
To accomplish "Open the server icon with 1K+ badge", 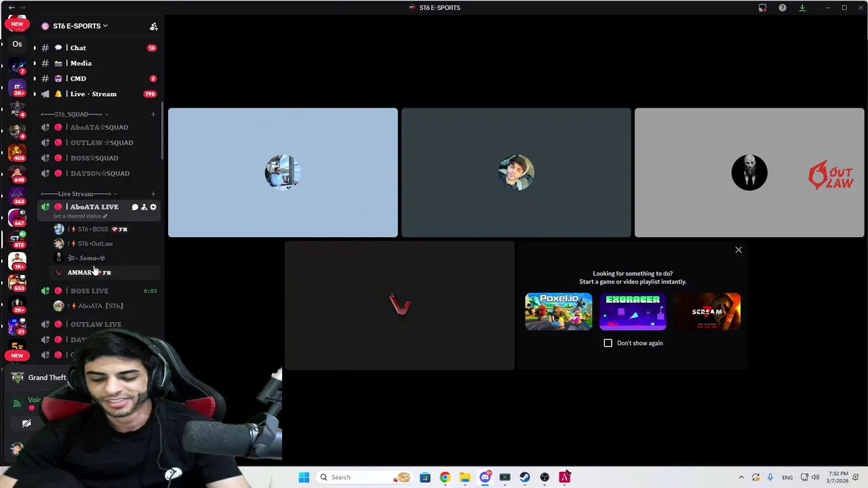I will [x=17, y=261].
